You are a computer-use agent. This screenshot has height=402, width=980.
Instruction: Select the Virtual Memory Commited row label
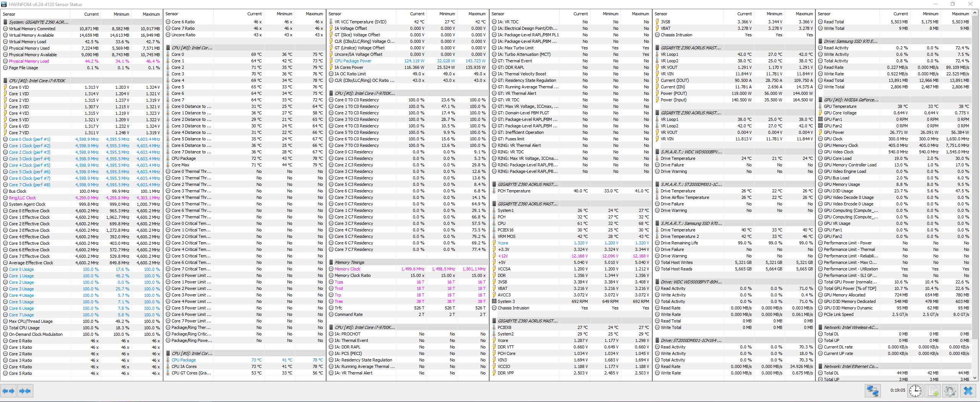[x=32, y=29]
